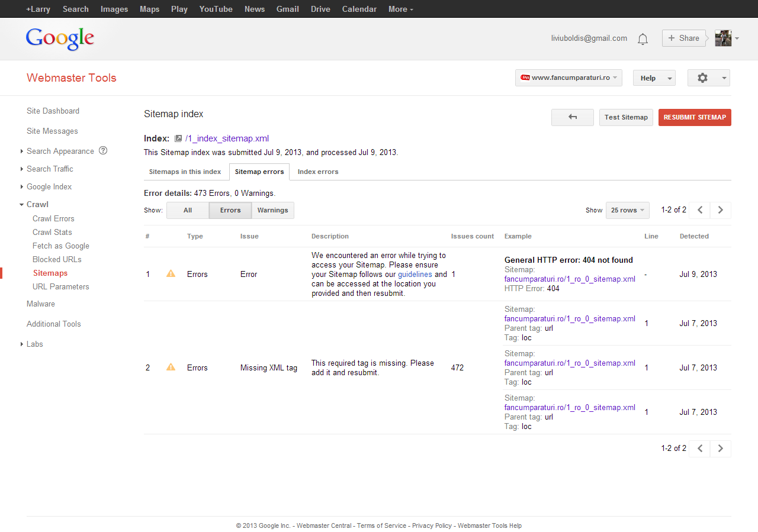Click the +Larry profile link
Image resolution: width=758 pixels, height=532 pixels.
click(38, 9)
